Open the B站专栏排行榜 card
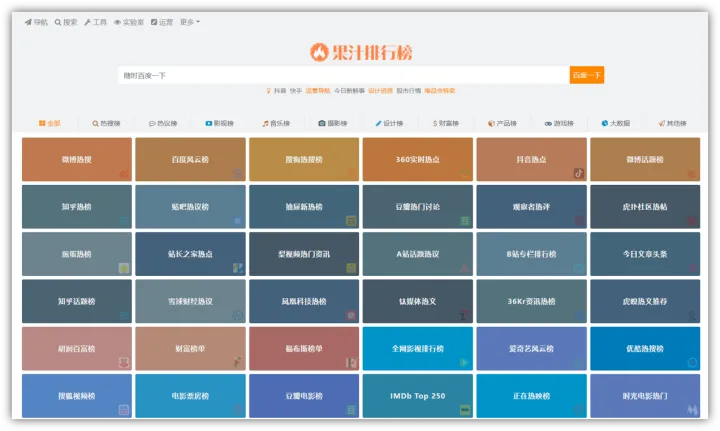Screen dimensions: 720x431 pos(531,254)
